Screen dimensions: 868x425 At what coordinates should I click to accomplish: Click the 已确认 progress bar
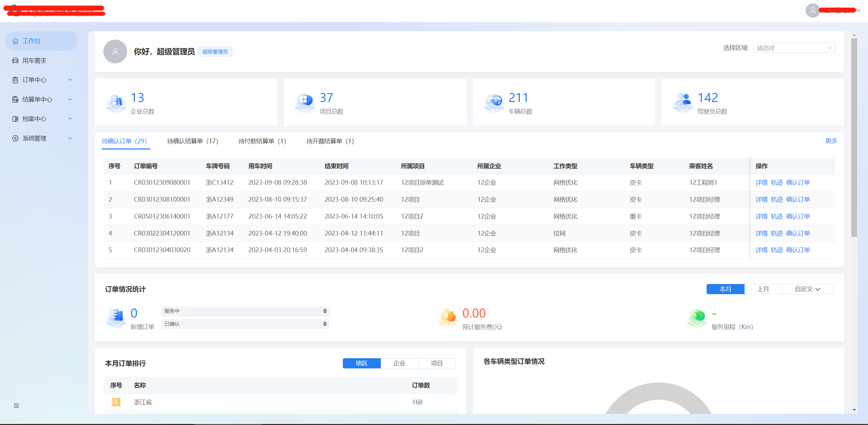(245, 324)
